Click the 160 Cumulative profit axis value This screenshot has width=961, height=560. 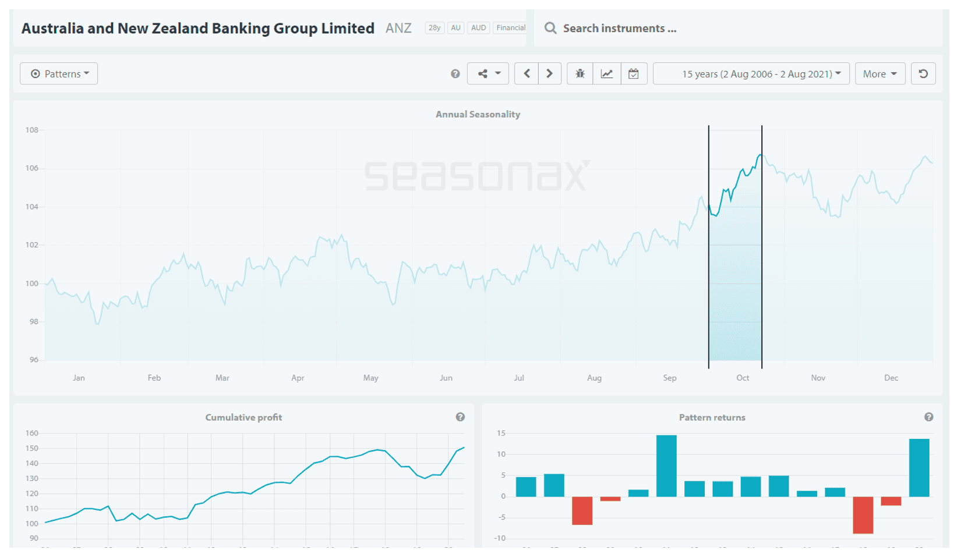(x=32, y=433)
